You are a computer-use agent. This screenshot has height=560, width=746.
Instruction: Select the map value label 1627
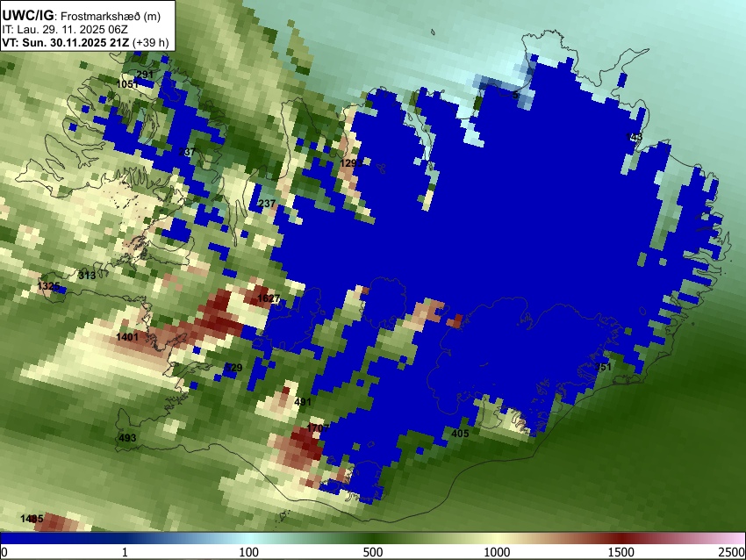[269, 298]
